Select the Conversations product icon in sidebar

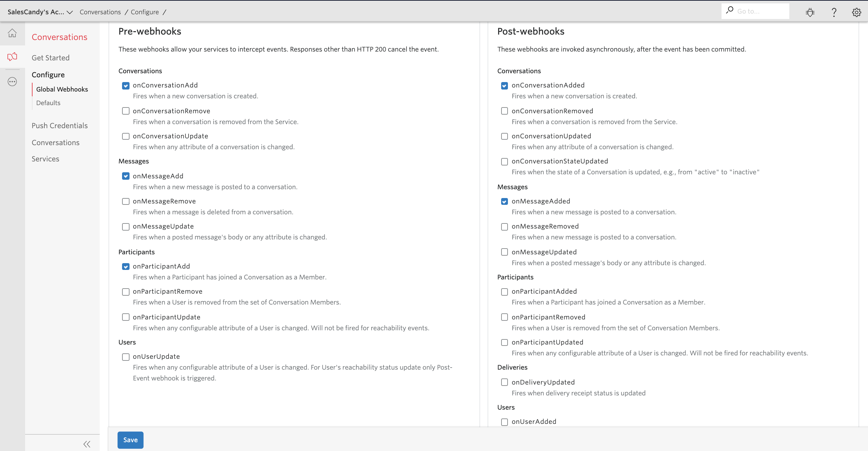click(12, 56)
